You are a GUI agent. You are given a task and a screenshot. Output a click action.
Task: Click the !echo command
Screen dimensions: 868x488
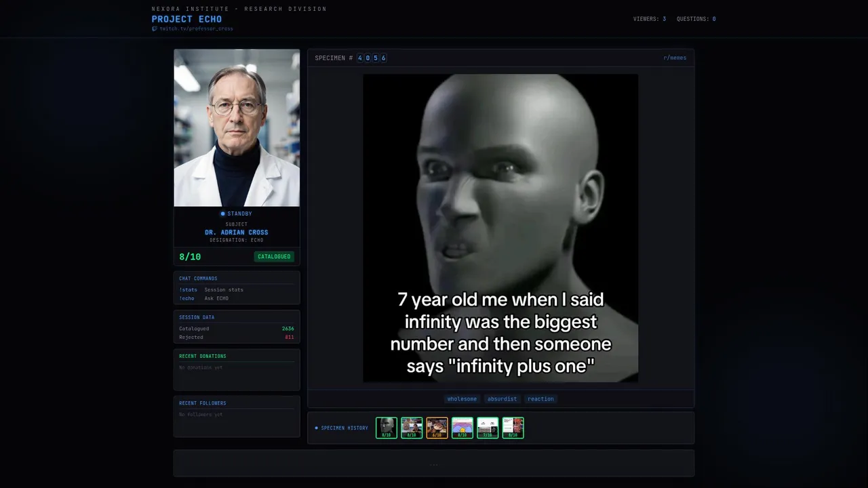pos(186,298)
